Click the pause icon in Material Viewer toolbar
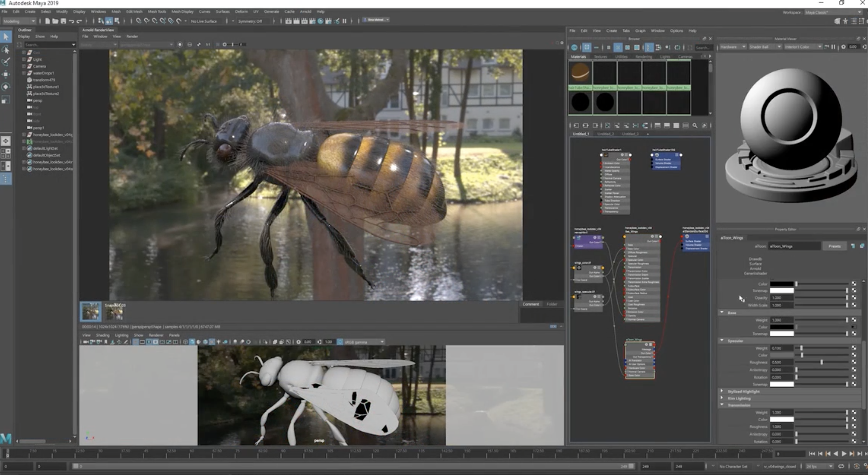The width and height of the screenshot is (868, 475). coord(833,47)
